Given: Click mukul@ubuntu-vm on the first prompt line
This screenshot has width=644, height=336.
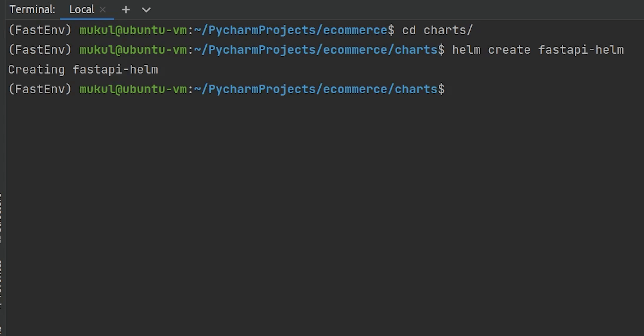Looking at the screenshot, I should (133, 30).
